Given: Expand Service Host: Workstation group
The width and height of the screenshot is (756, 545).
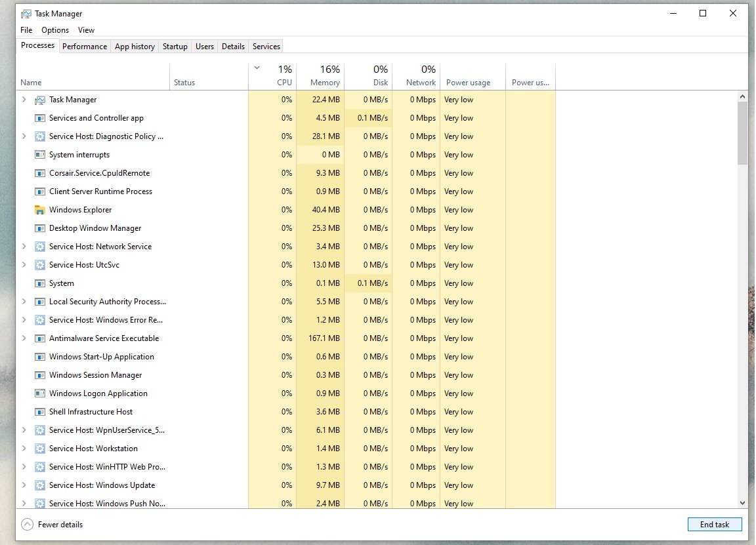Looking at the screenshot, I should [x=24, y=448].
